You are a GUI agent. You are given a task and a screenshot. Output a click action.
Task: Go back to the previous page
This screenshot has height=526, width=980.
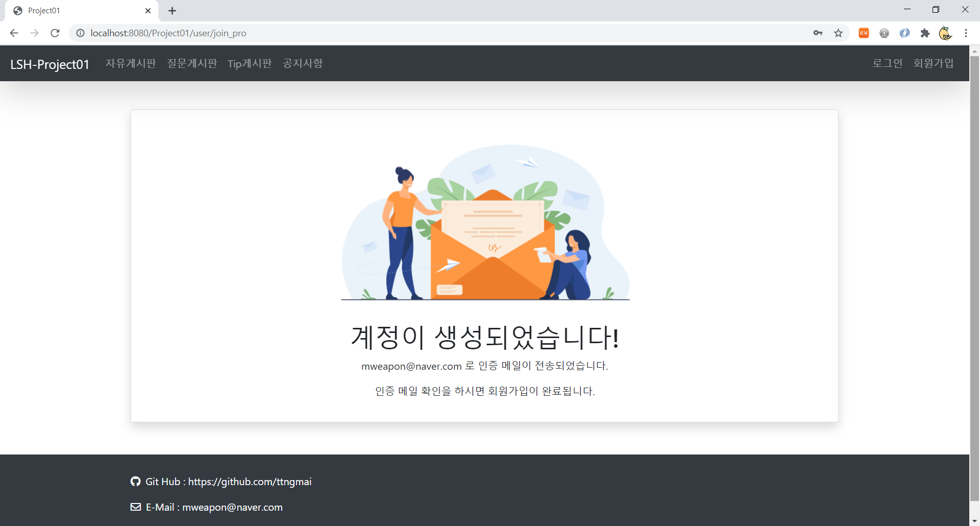tap(14, 33)
